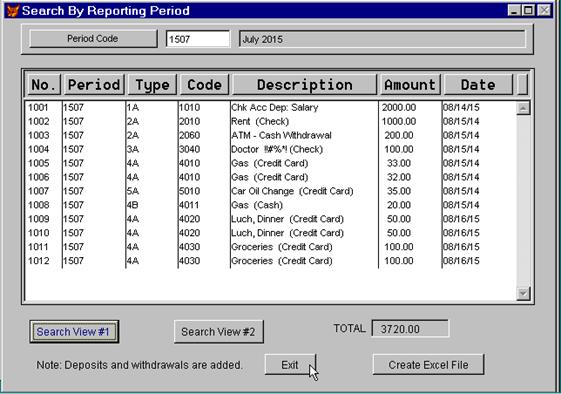Select row number 1004

pyautogui.click(x=271, y=149)
